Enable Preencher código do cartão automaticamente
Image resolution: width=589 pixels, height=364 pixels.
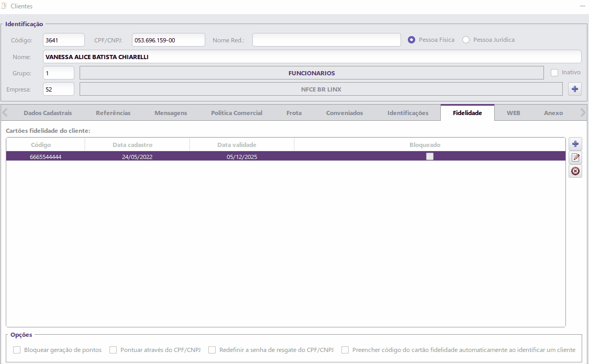pos(345,350)
